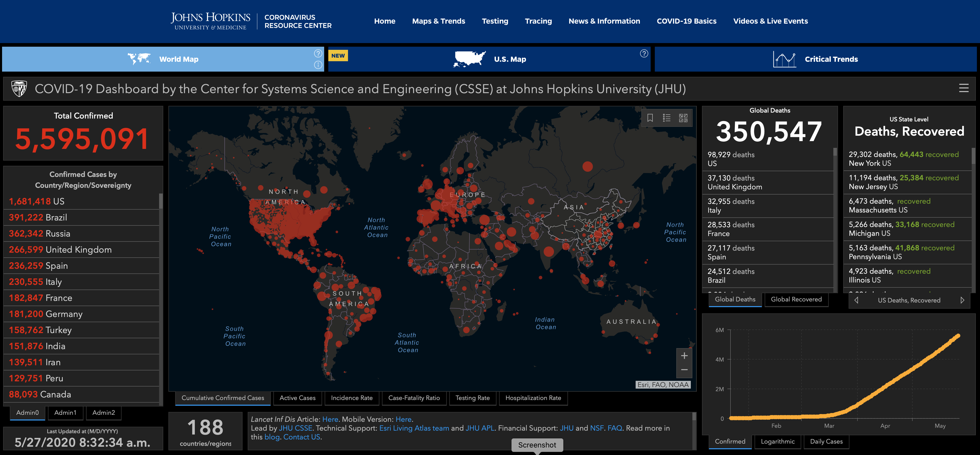Click the Screenshot button

(x=537, y=445)
